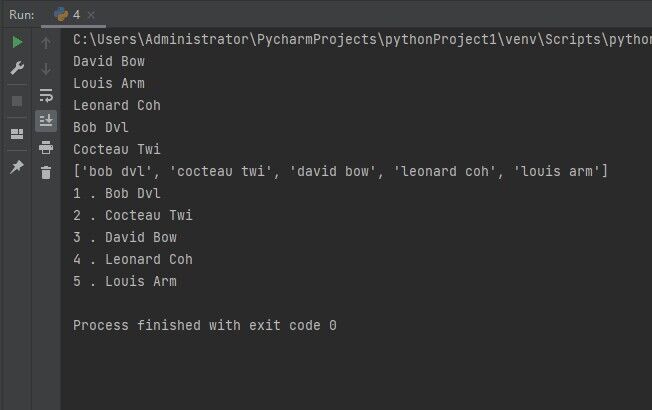Clear all console output with trash icon
This screenshot has width=652, height=410.
(46, 172)
